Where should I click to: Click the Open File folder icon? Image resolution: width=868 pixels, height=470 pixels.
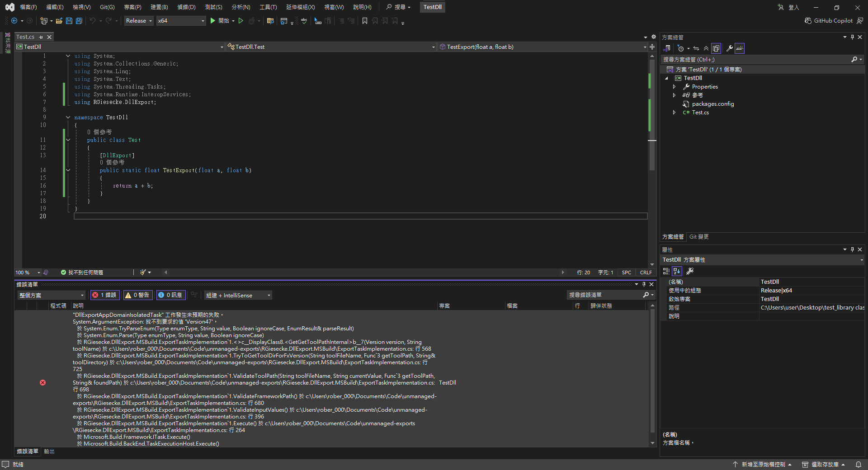tap(59, 21)
